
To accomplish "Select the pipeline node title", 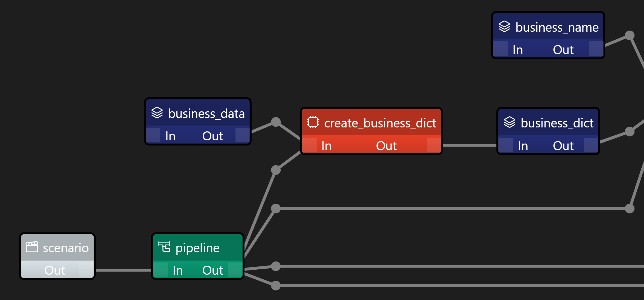I will (x=197, y=248).
